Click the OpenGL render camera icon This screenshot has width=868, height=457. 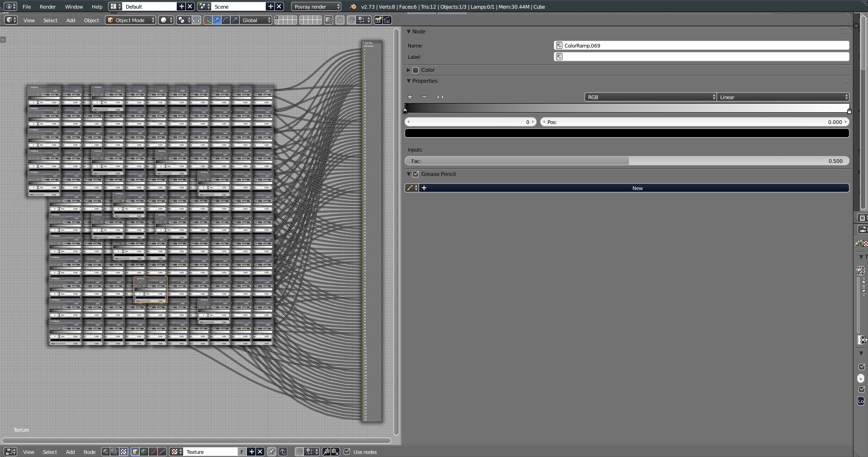tap(378, 20)
